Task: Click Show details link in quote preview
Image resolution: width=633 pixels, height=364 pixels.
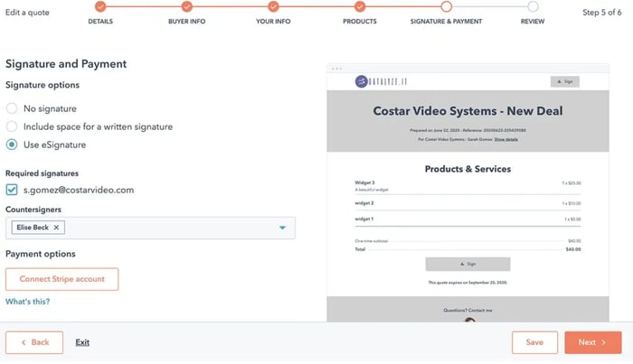Action: (505, 139)
